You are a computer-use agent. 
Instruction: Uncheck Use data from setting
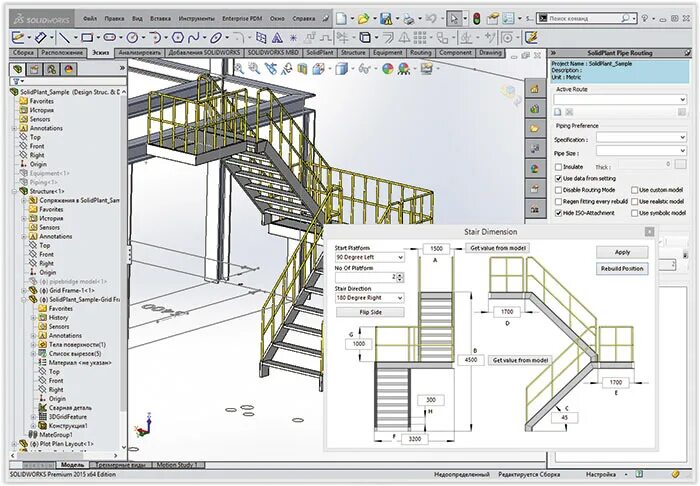pyautogui.click(x=558, y=179)
